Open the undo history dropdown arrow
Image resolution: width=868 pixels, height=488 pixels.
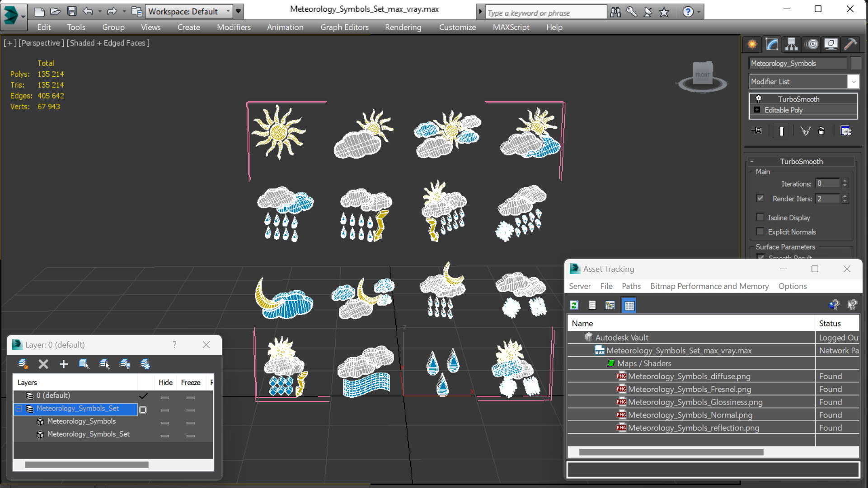pyautogui.click(x=99, y=11)
